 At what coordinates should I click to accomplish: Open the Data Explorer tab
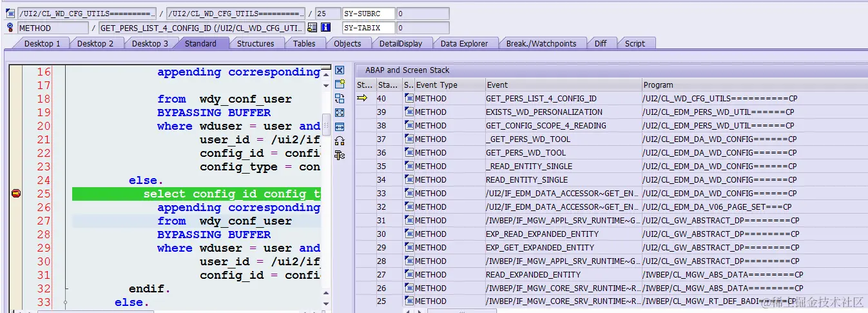click(465, 43)
